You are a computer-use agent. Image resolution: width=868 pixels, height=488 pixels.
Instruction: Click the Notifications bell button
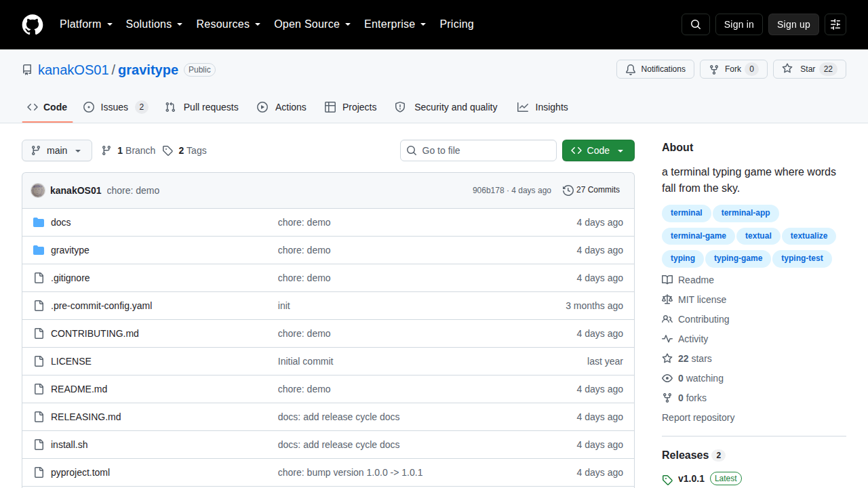pyautogui.click(x=655, y=69)
